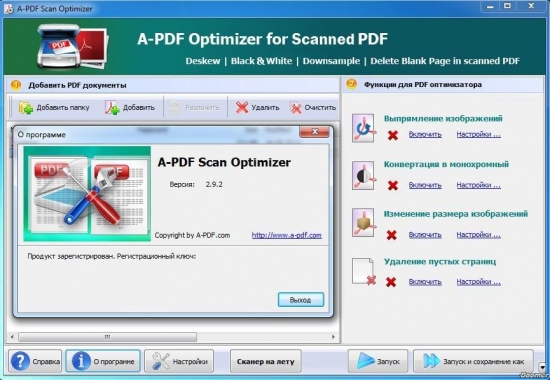Select the Удаление пустых страниц page icon
Screen dimensions: 550x380
[x=364, y=271]
